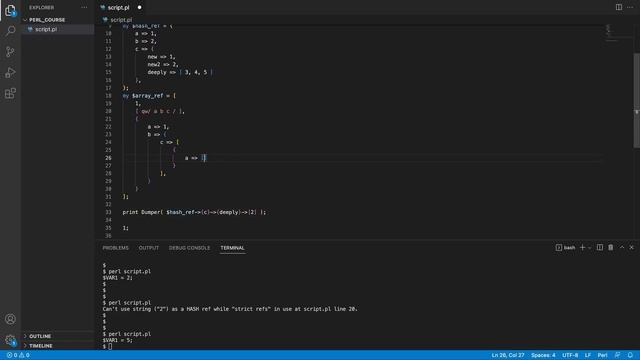Open the Manage gear icon
The width and height of the screenshot is (640, 360).
tap(10, 340)
